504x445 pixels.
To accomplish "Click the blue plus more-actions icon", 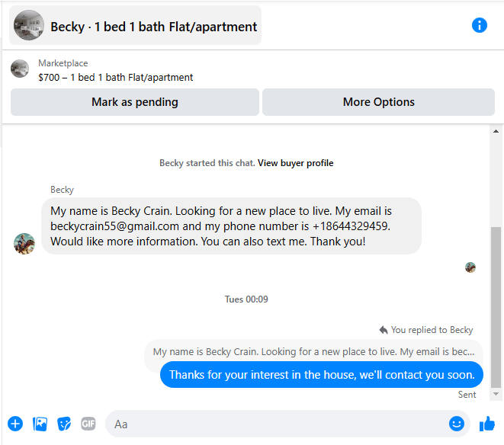I will [15, 424].
